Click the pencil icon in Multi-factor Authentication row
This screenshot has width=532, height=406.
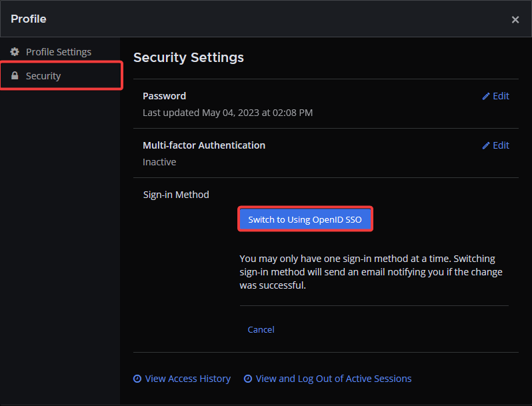point(486,145)
